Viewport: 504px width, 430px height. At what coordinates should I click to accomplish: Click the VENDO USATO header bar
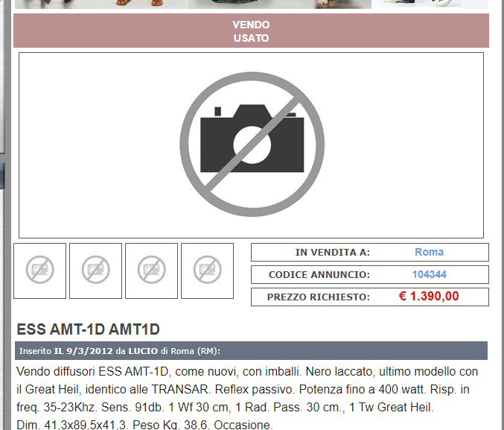click(x=251, y=31)
